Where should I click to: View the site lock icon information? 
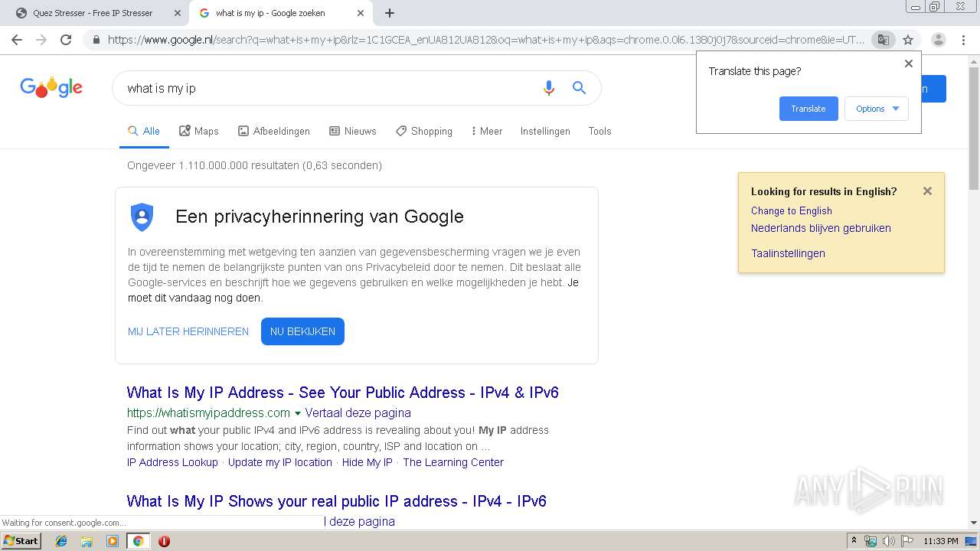(x=96, y=40)
